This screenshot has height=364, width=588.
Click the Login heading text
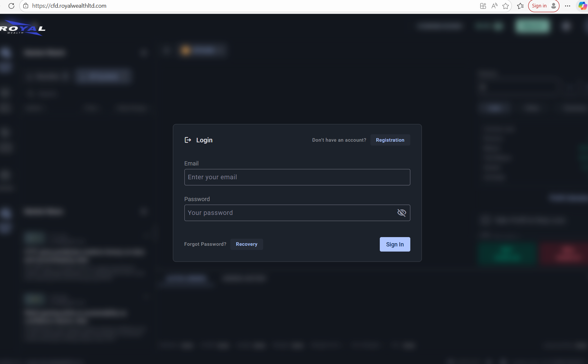click(204, 140)
